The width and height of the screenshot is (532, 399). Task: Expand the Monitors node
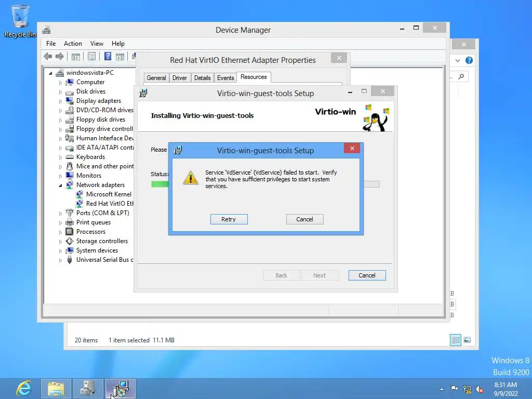point(60,176)
